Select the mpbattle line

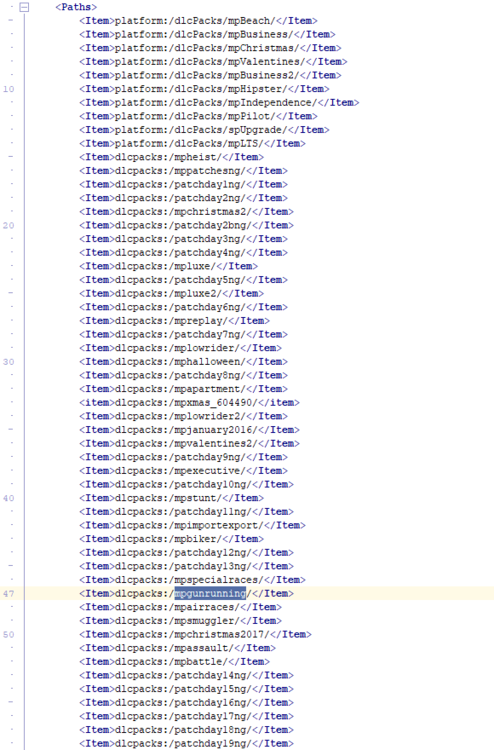click(x=175, y=662)
